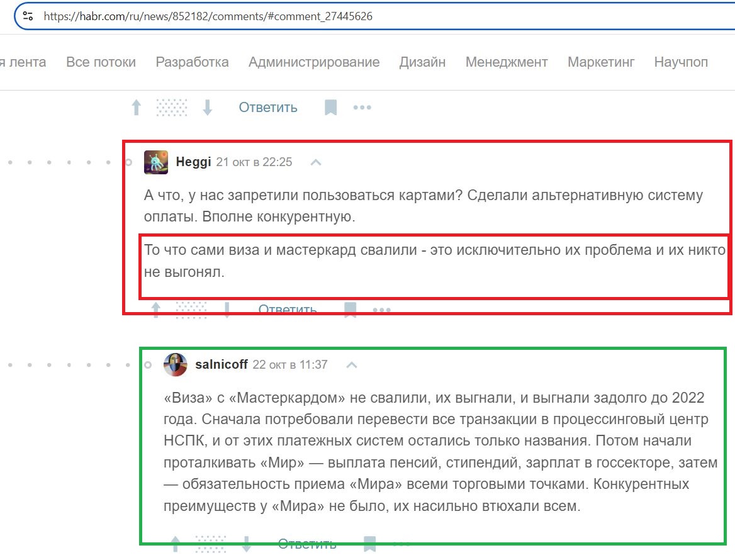Click the username salnicoff
Viewport: 735px width, 560px height.
point(222,364)
